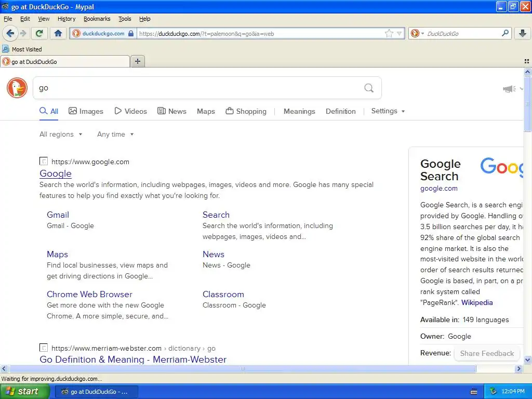The height and width of the screenshot is (399, 532).
Task: Click the horizontal scrollbar left arrow
Action: click(4, 368)
